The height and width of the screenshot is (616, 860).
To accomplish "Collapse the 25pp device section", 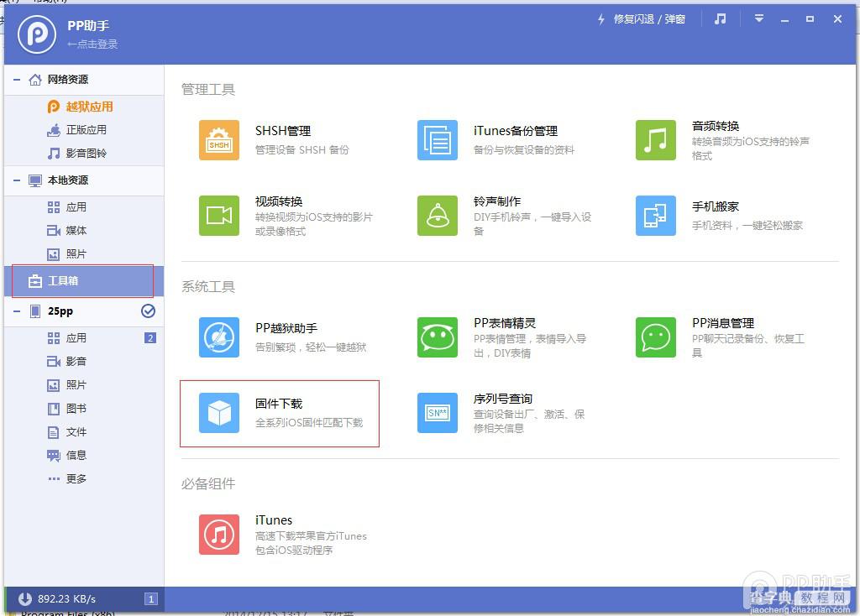I will tap(17, 311).
